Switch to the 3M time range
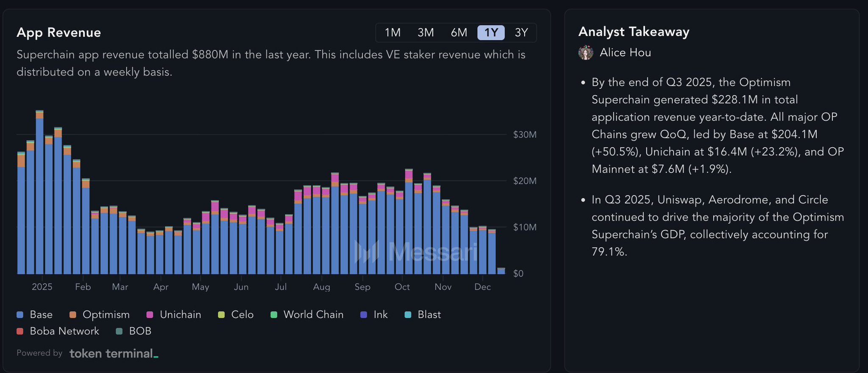The height and width of the screenshot is (373, 868). click(426, 33)
